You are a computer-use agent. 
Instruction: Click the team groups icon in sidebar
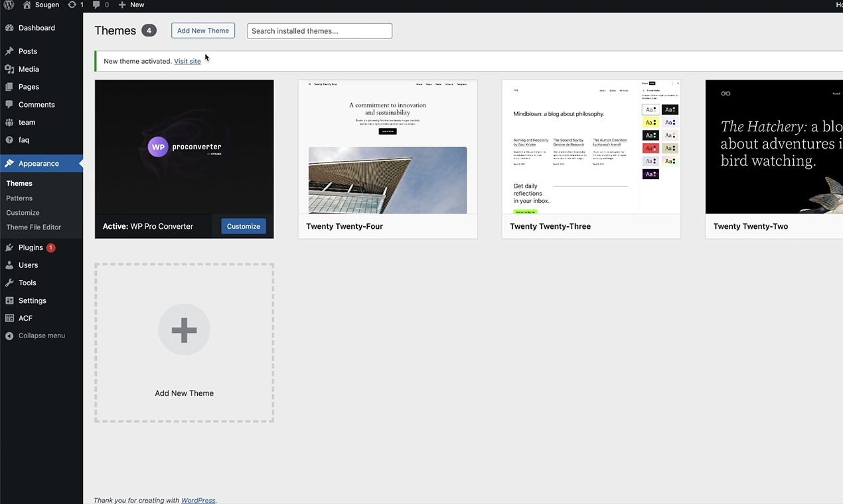click(x=9, y=122)
